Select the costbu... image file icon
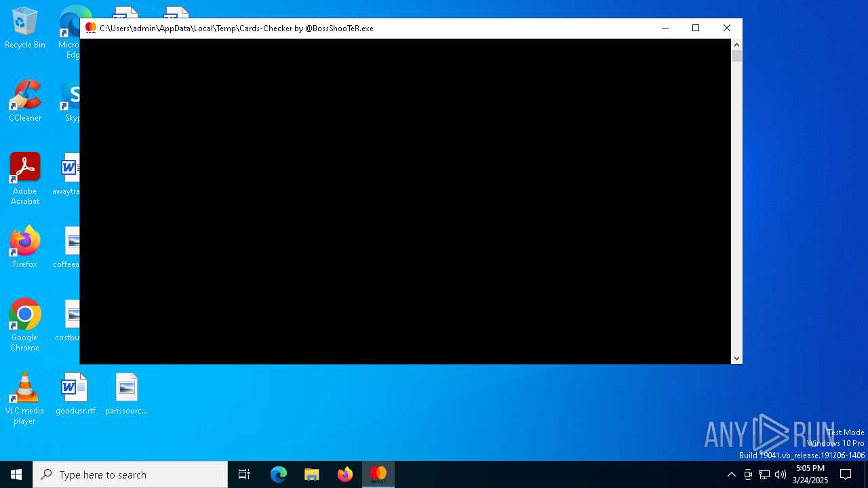The width and height of the screenshot is (868, 488). [x=66, y=321]
